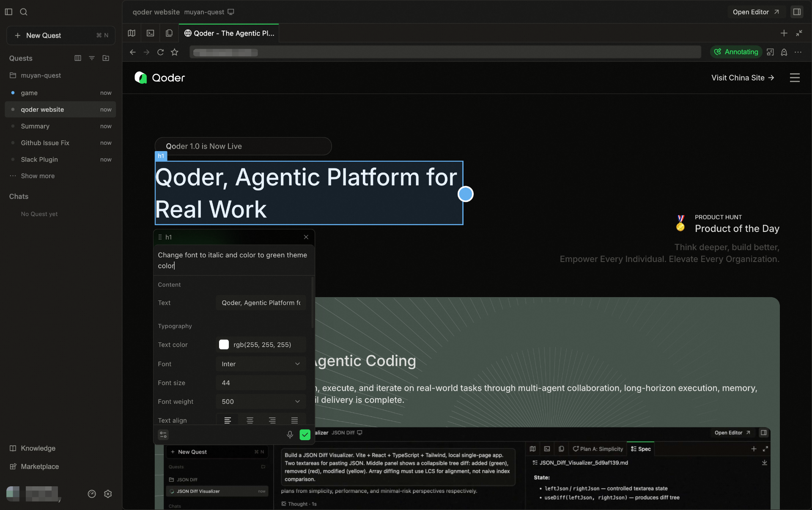The height and width of the screenshot is (510, 812).
Task: Go forward in the embedded browser
Action: (x=146, y=52)
